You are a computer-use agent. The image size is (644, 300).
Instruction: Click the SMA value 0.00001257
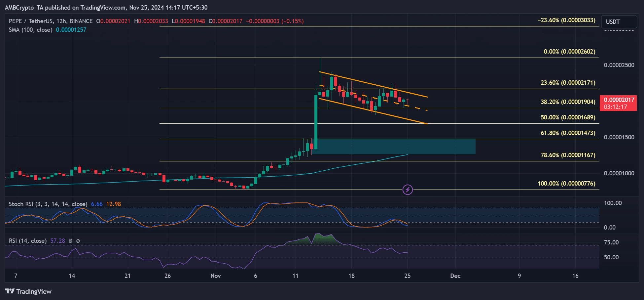pyautogui.click(x=71, y=30)
